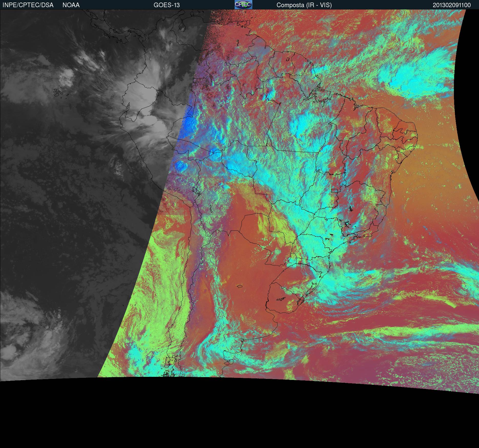Screen dimensions: 479x448
Task: Click the Composta (IR - VIS) title
Action: tap(304, 5)
